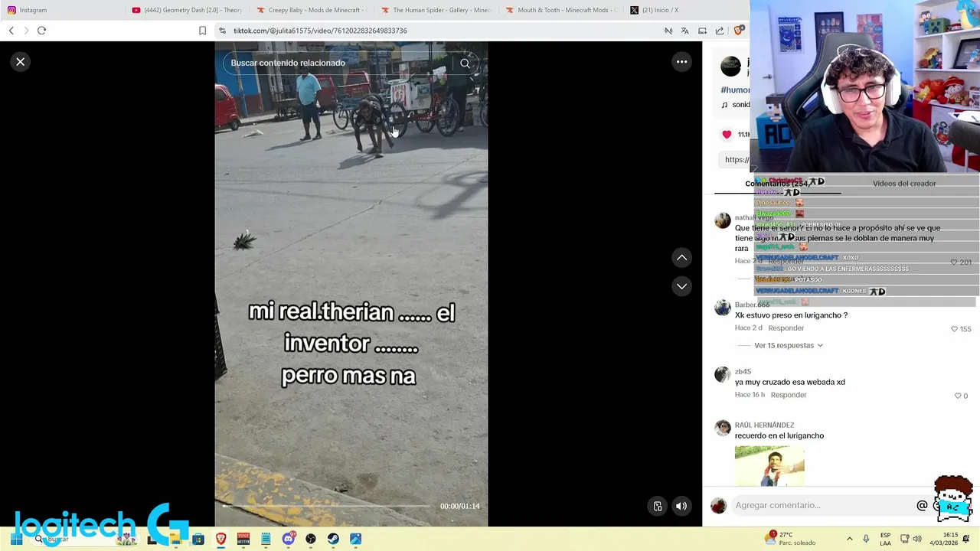980x551 pixels.
Task: Open RAÚL HERNÁNDEZ's profile name
Action: (764, 425)
